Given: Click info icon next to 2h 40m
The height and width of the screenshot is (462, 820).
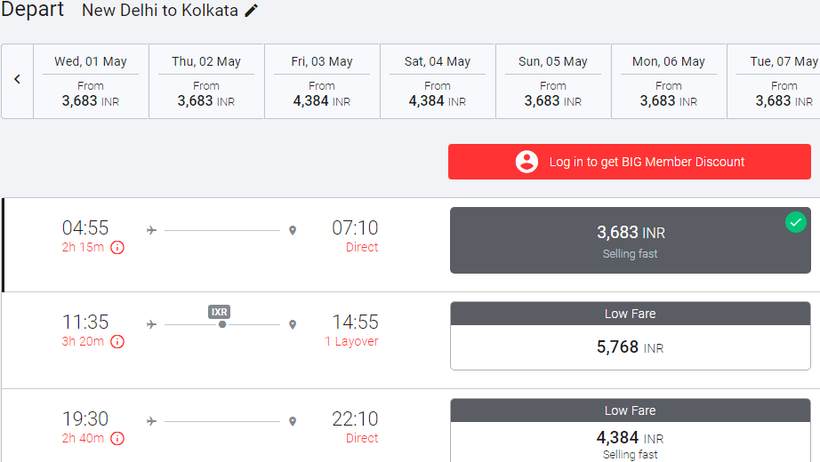Looking at the screenshot, I should pyautogui.click(x=117, y=438).
